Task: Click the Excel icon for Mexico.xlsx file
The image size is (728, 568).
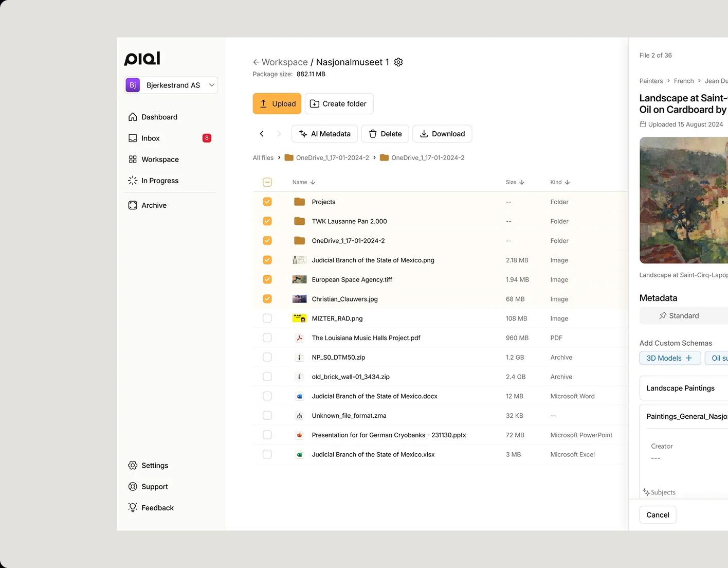Action: [x=299, y=455]
